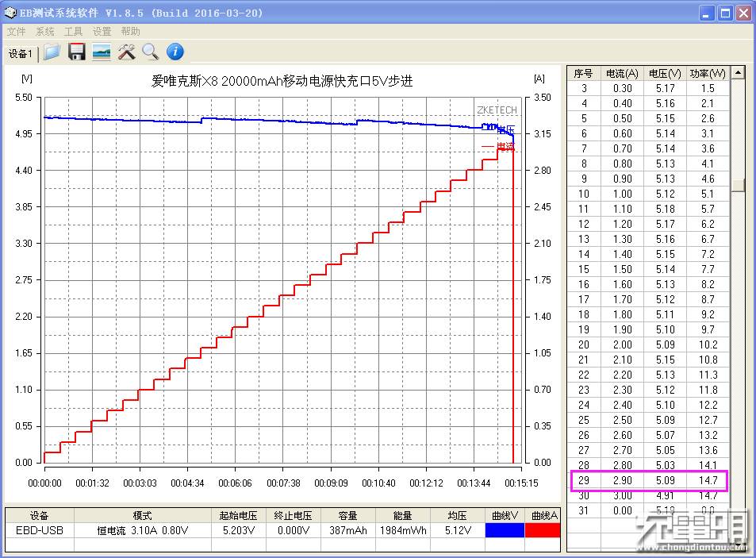The width and height of the screenshot is (756, 558).
Task: Click the EBD-USB device cell
Action: pos(40,530)
